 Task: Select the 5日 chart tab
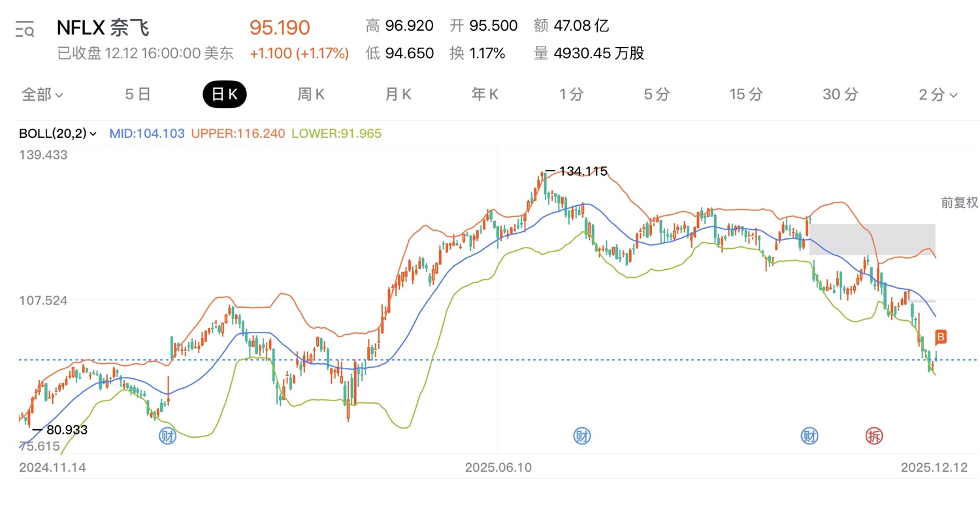[138, 95]
